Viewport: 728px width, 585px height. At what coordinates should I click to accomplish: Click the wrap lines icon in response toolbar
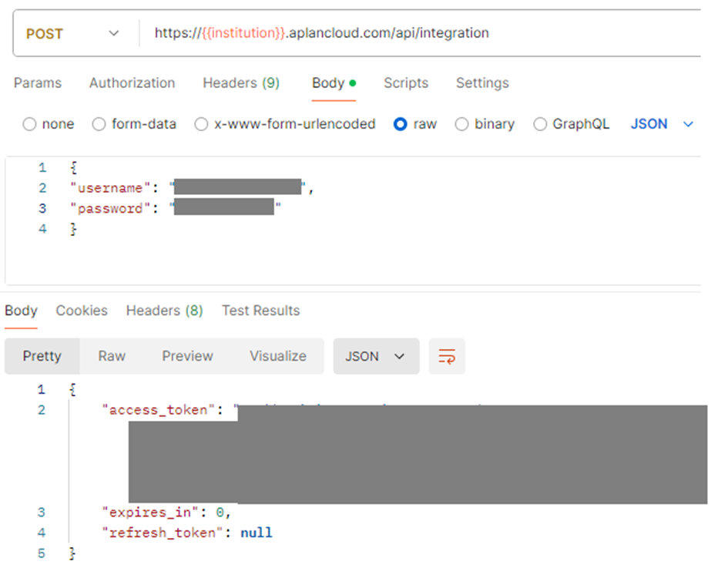447,356
